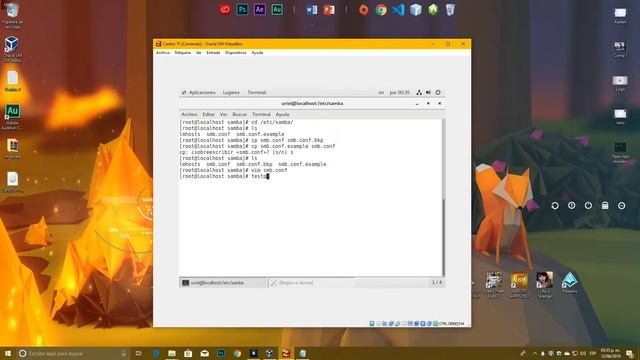Select the Paladins desktop shortcut
The height and width of the screenshot is (360, 640).
(569, 283)
